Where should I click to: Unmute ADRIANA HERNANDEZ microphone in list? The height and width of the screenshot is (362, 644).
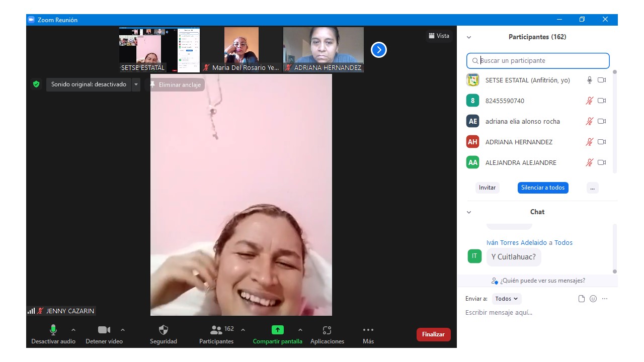(590, 142)
